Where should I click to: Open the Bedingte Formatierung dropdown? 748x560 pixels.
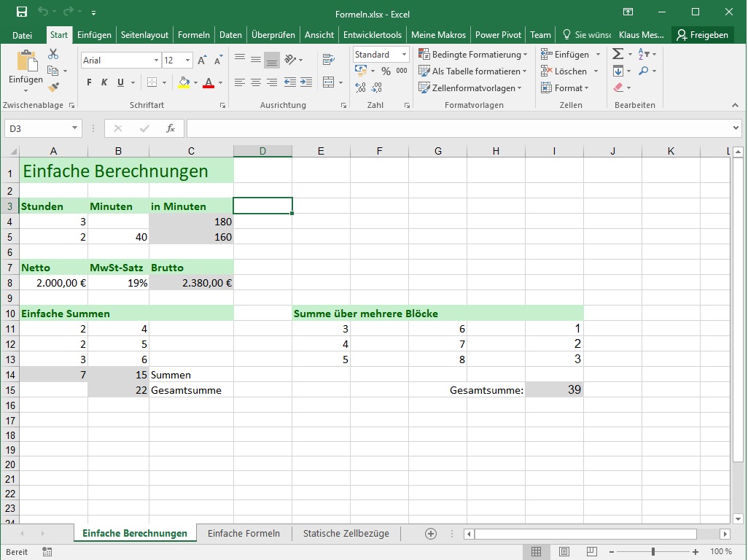(x=473, y=55)
